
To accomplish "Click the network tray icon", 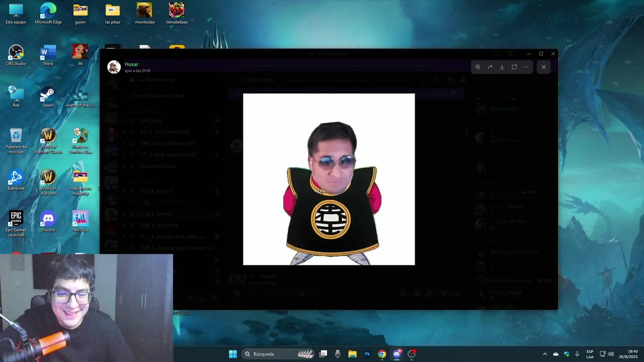I will tap(602, 354).
